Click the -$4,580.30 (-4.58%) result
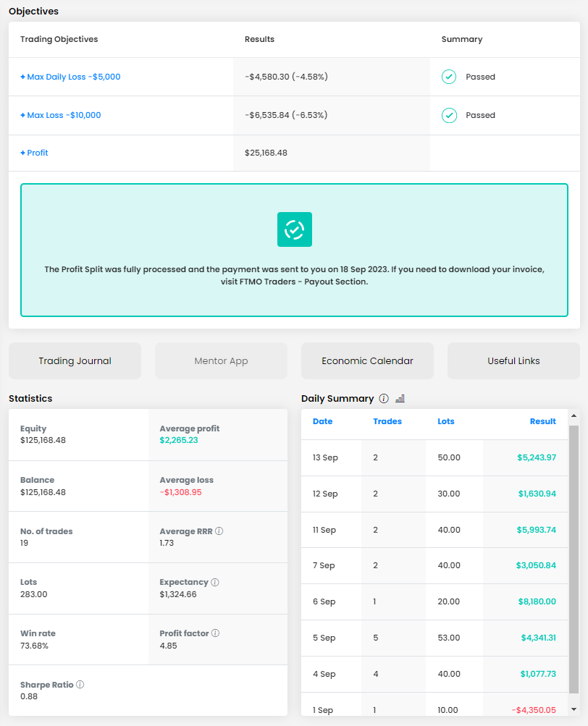This screenshot has height=726, width=588. pos(286,77)
